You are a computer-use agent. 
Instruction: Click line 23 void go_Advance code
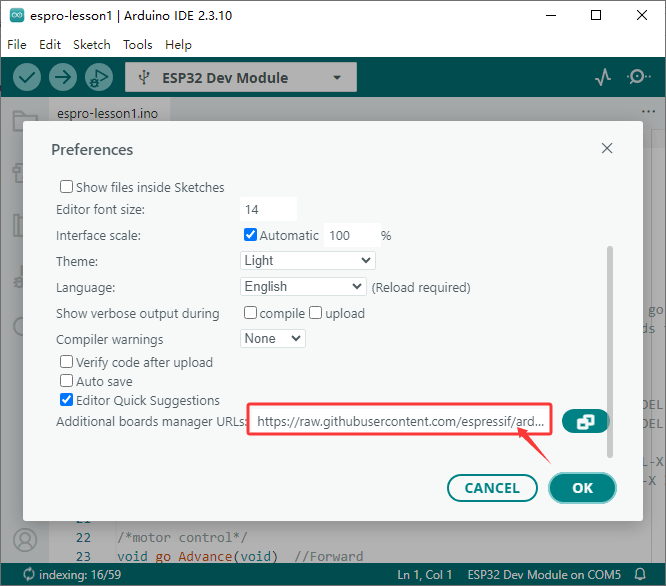tap(240, 556)
